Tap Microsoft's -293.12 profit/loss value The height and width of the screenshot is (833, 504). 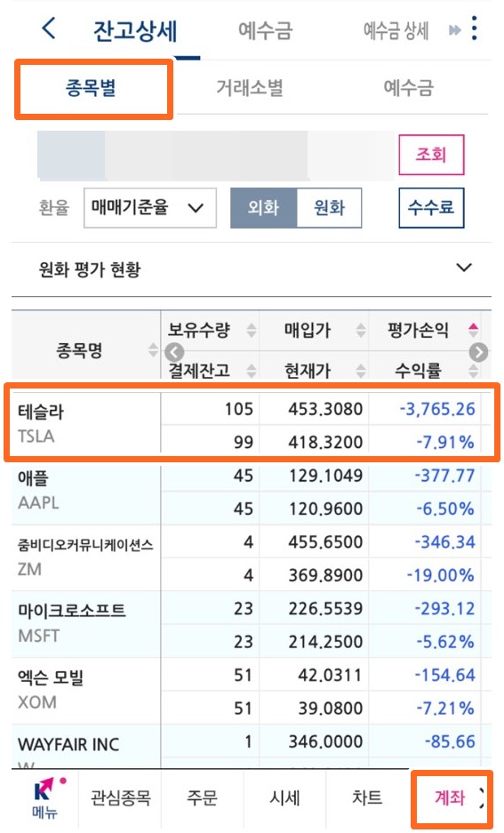pos(444,608)
